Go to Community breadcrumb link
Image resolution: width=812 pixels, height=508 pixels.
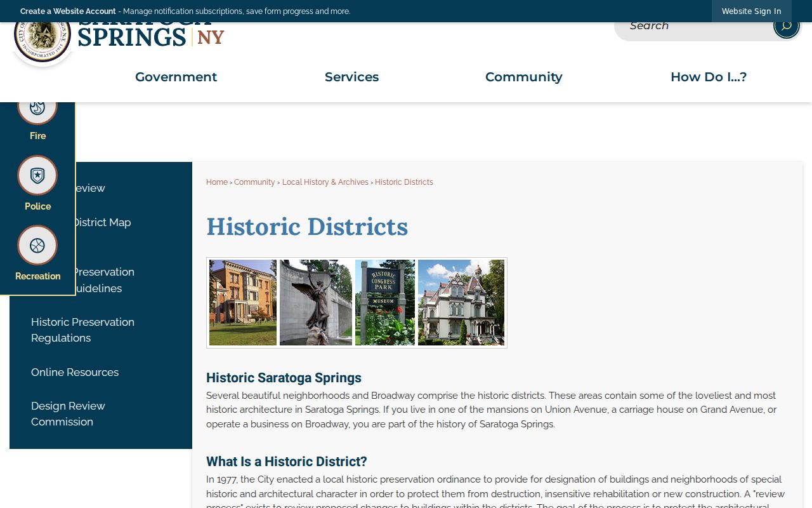(x=254, y=182)
